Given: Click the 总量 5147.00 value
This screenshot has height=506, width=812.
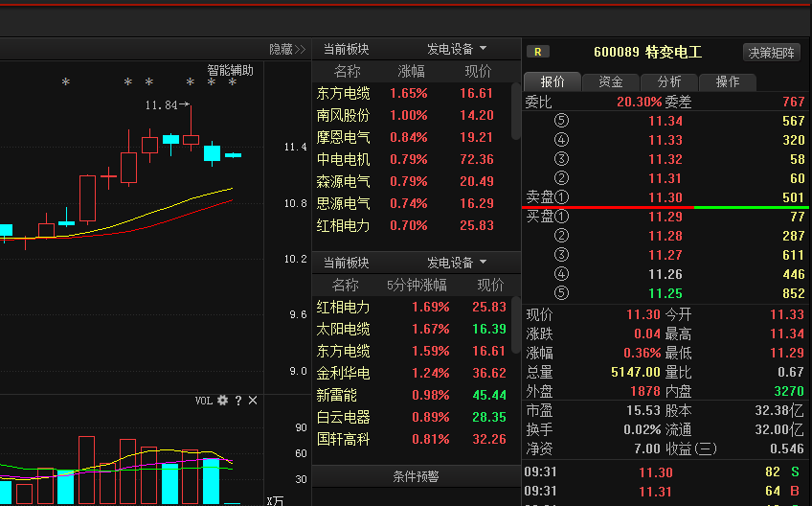Looking at the screenshot, I should [x=636, y=372].
